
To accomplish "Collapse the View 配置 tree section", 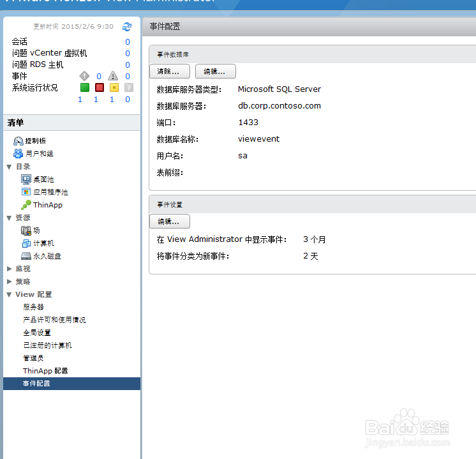I will tap(9, 294).
